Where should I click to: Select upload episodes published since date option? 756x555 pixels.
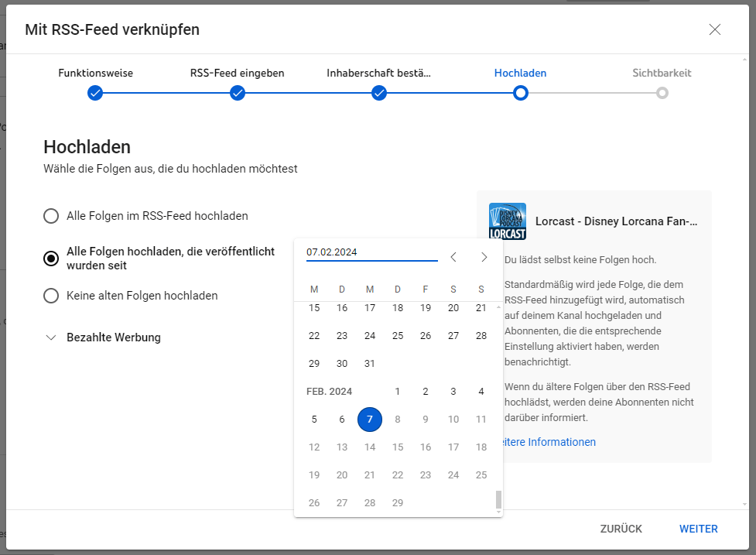(51, 259)
